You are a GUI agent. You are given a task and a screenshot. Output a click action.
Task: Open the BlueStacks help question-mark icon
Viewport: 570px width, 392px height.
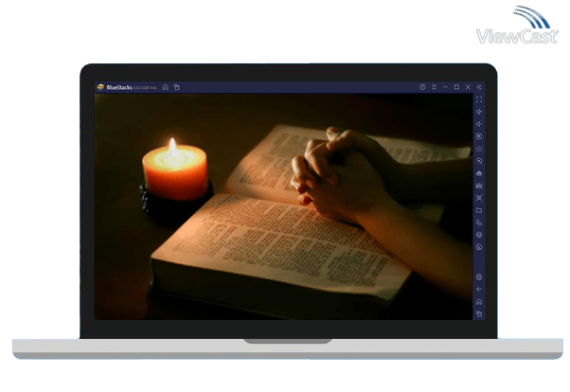pyautogui.click(x=422, y=87)
